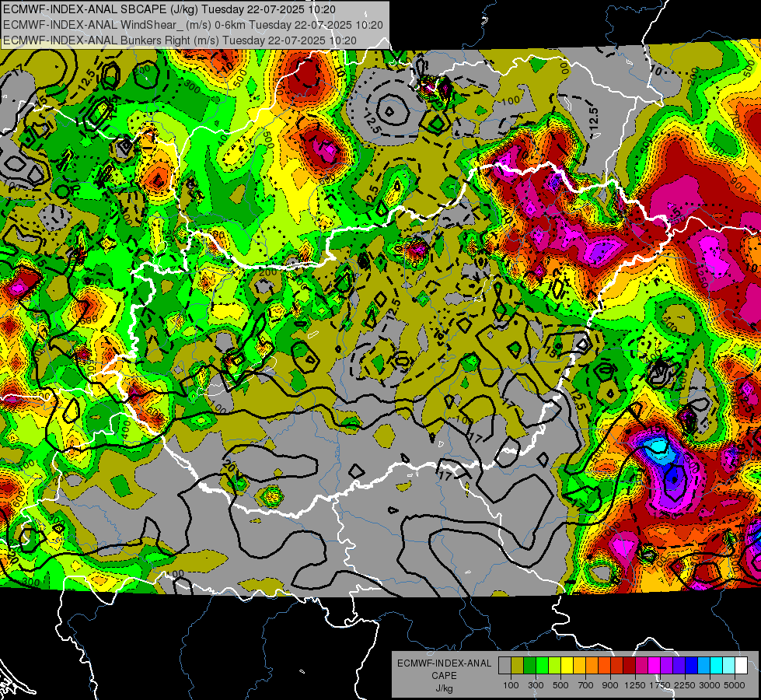Click the 1250 legend value label

click(635, 685)
